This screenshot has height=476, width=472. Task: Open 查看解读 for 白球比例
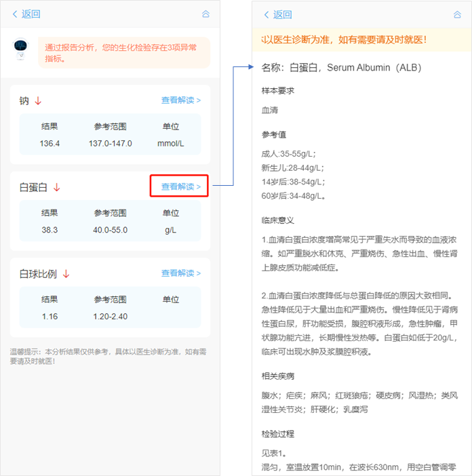pos(181,273)
